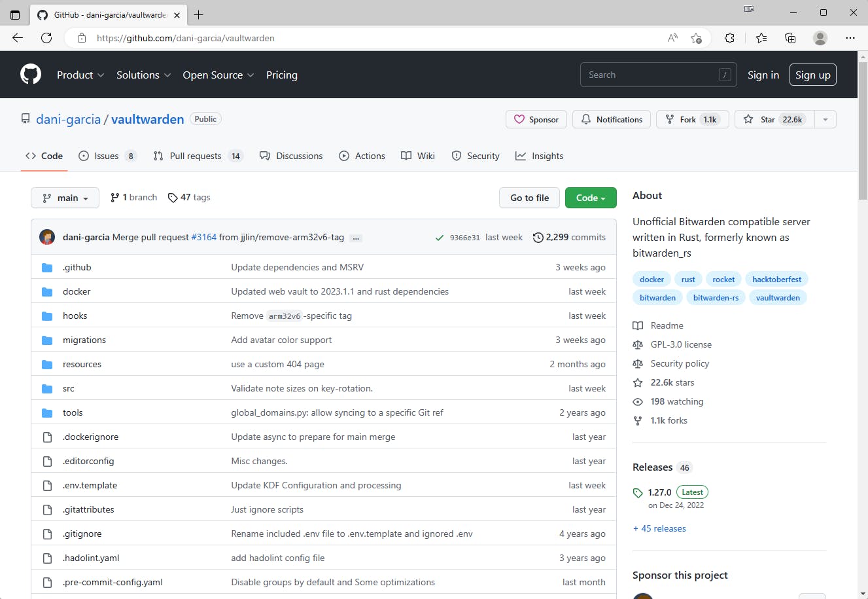Image resolution: width=868 pixels, height=599 pixels.
Task: Open a new browser tab
Action: click(199, 14)
